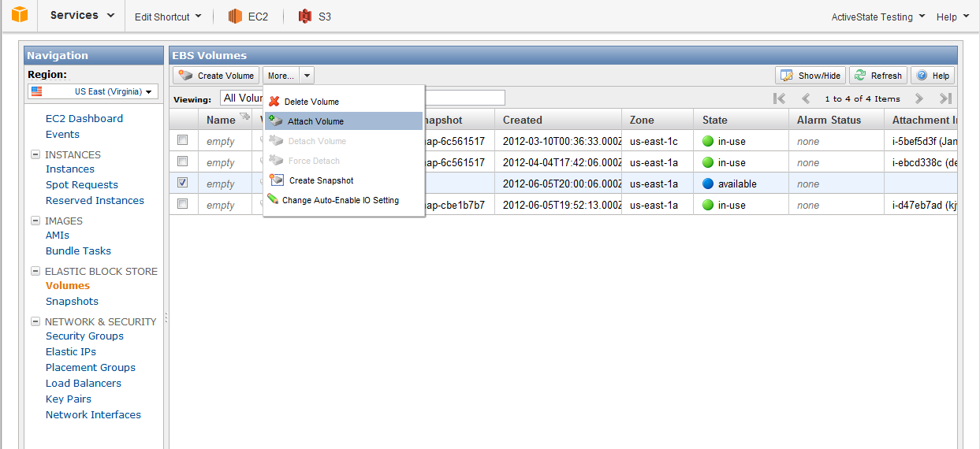This screenshot has height=449, width=980.
Task: Go to previous page arrow
Action: 806,98
